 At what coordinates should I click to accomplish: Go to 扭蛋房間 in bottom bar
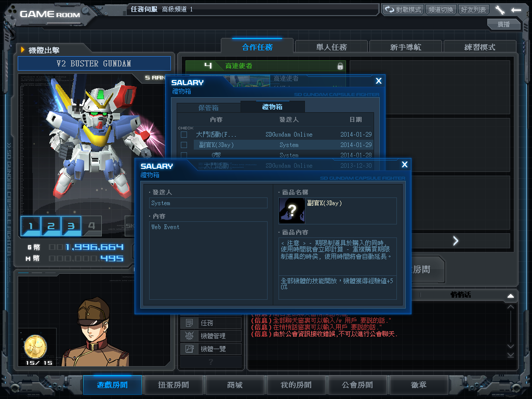click(174, 385)
